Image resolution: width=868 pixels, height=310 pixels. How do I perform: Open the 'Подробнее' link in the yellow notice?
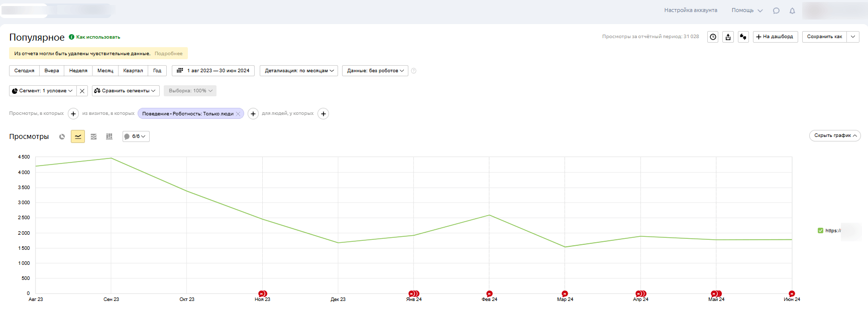point(168,54)
